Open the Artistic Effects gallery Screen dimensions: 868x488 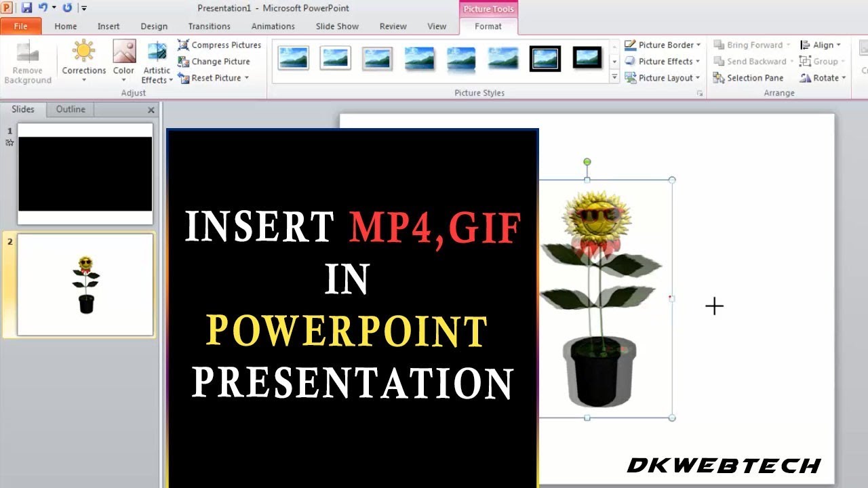click(x=157, y=62)
